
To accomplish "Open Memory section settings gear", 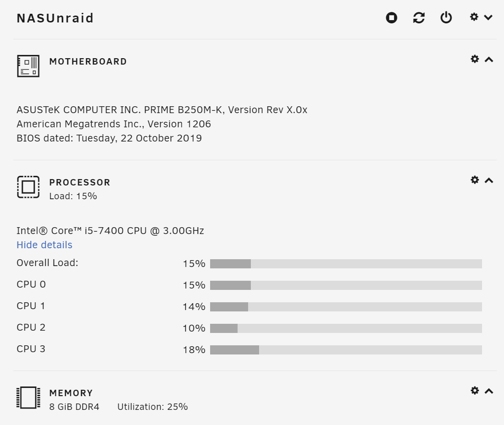I will tap(475, 390).
